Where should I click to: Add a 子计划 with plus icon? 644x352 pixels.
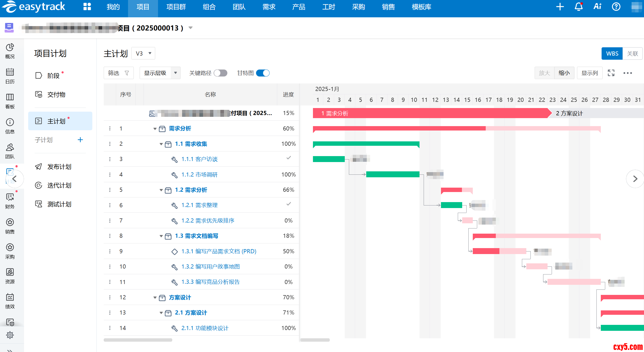coord(80,140)
